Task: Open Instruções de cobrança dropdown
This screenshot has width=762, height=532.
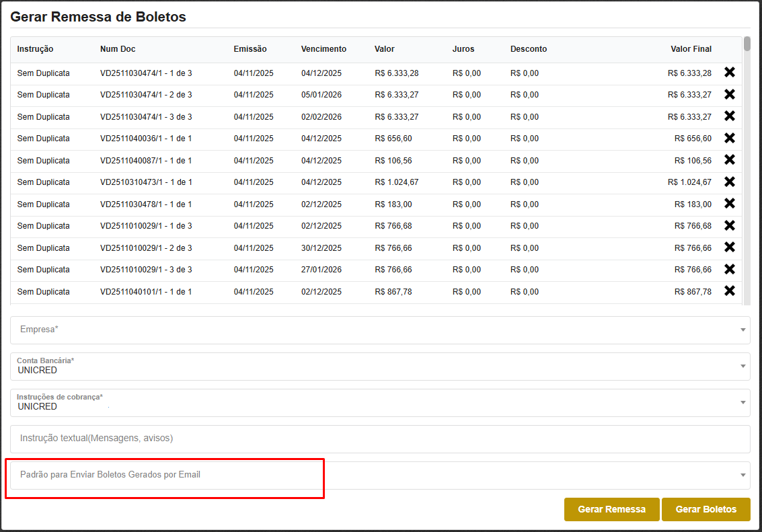Action: 380,403
